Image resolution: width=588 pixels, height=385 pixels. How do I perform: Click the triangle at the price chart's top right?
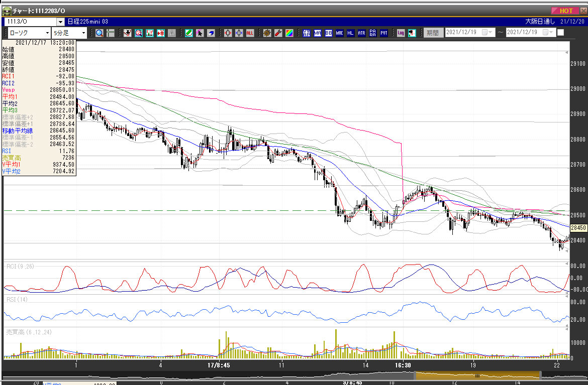tap(566, 52)
